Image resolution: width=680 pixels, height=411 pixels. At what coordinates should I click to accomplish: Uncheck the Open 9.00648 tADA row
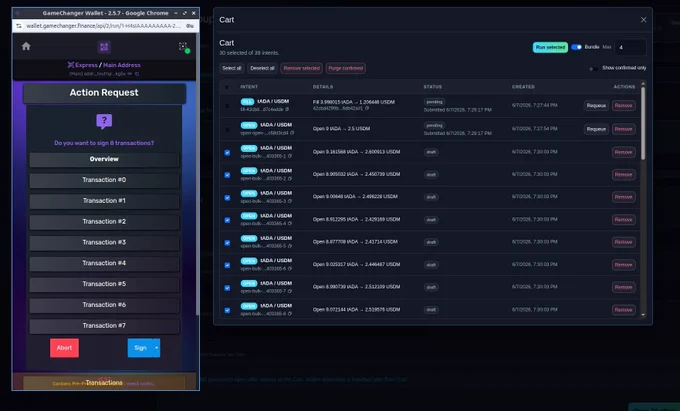(x=227, y=198)
